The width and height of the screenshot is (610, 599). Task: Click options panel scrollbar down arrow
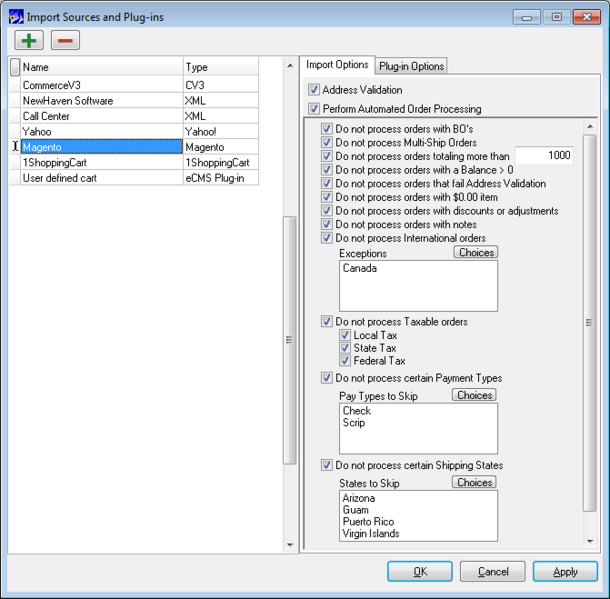click(x=590, y=541)
